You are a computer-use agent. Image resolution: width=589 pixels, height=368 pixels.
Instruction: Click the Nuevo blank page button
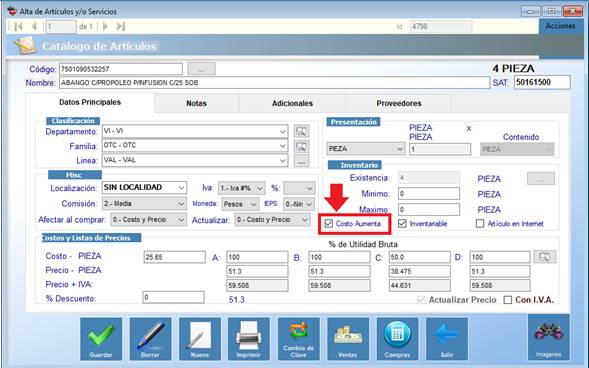200,339
